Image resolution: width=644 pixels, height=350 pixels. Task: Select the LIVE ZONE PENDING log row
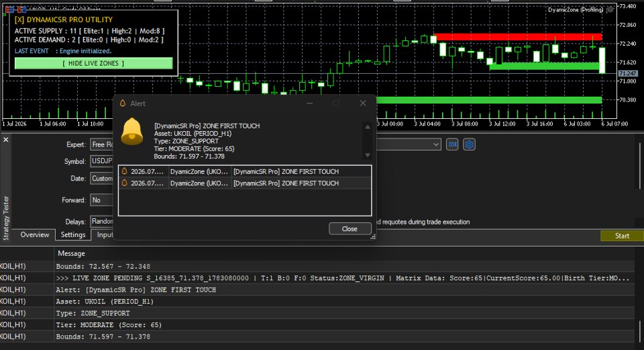click(x=317, y=278)
